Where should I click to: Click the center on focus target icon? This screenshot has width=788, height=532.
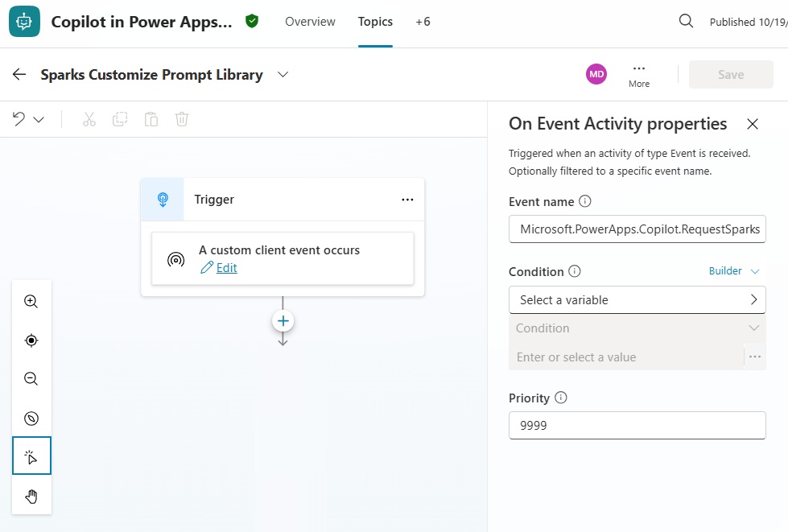[31, 340]
